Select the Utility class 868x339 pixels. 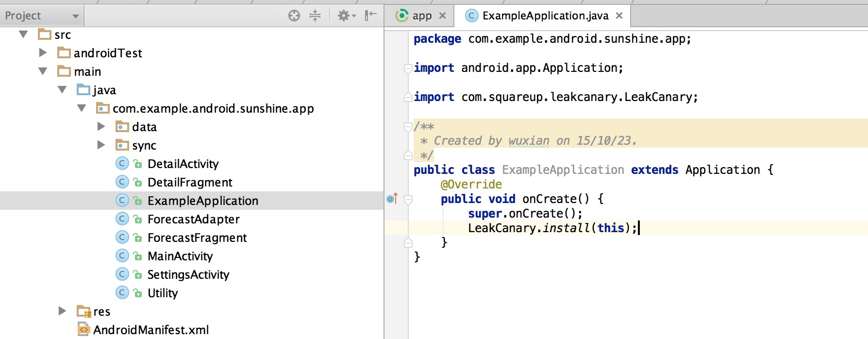click(x=163, y=293)
